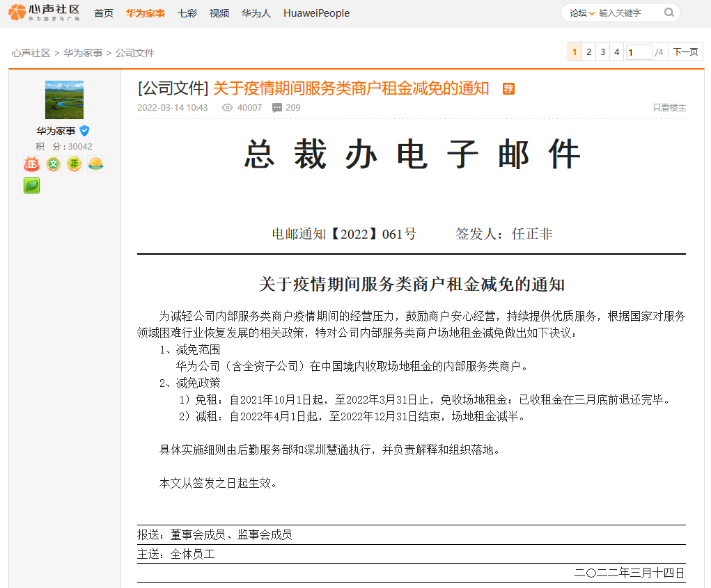This screenshot has width=711, height=588.
Task: Click the green leaf badge
Action: tap(32, 185)
